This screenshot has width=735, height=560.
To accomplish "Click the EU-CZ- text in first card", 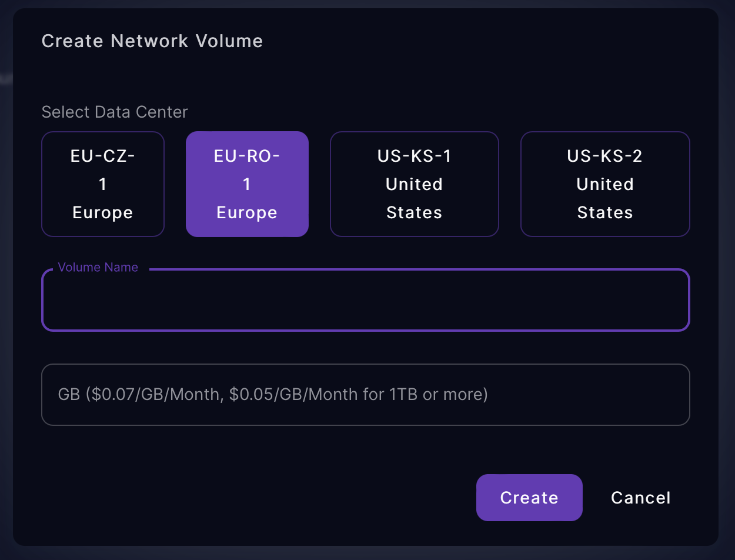I will (103, 156).
